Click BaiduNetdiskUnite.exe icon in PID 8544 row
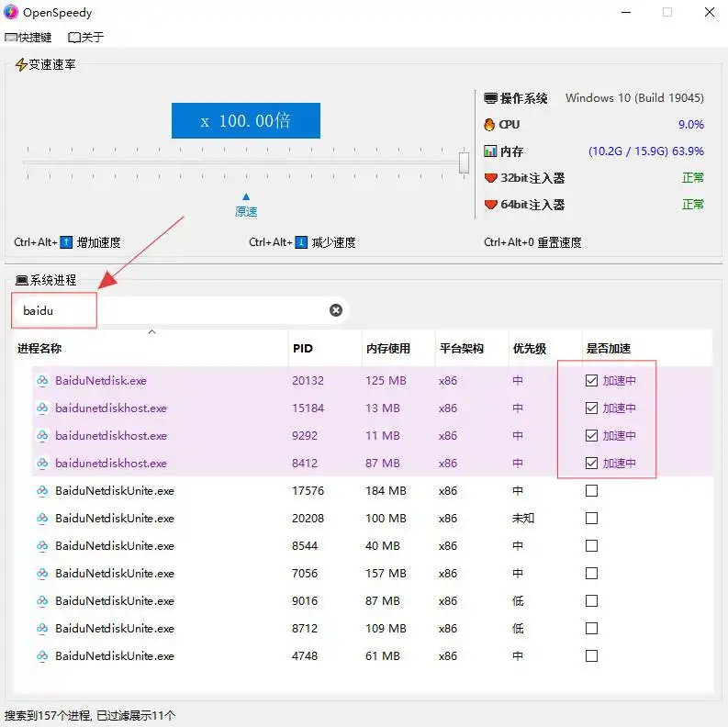The height and width of the screenshot is (727, 728). pos(42,545)
